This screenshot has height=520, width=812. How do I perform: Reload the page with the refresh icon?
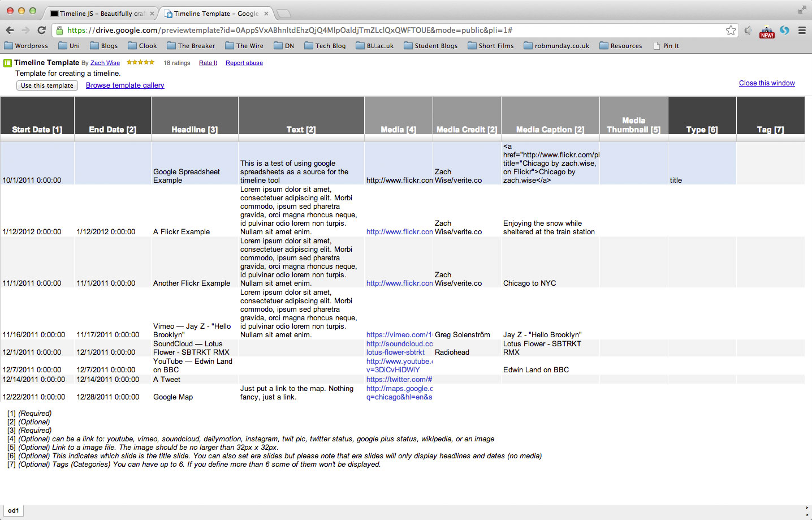(41, 30)
